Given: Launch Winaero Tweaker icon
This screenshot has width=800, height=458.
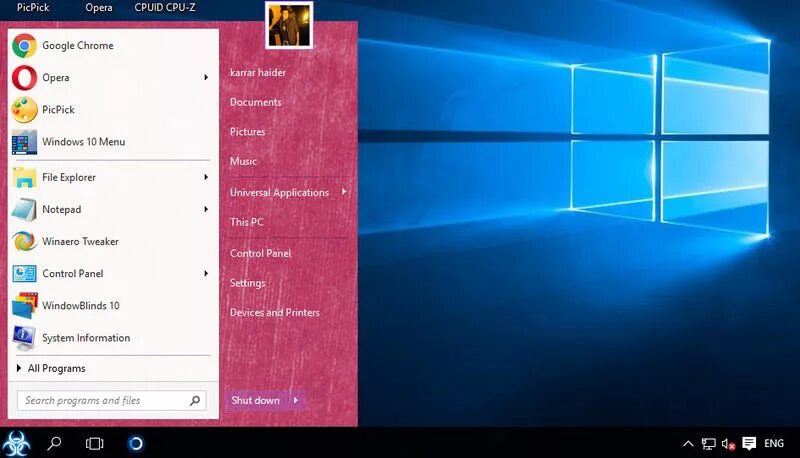Looking at the screenshot, I should click(24, 242).
